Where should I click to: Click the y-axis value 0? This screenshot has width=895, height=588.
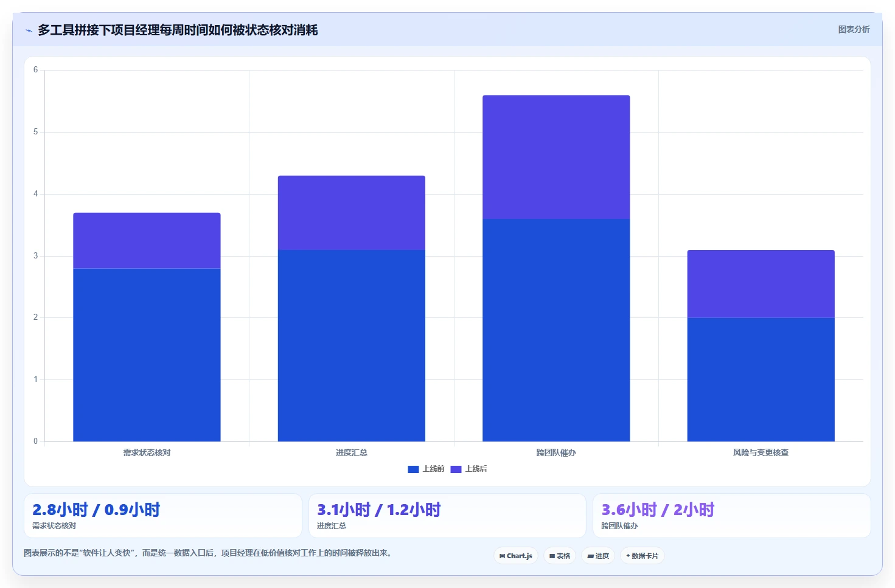click(x=35, y=441)
